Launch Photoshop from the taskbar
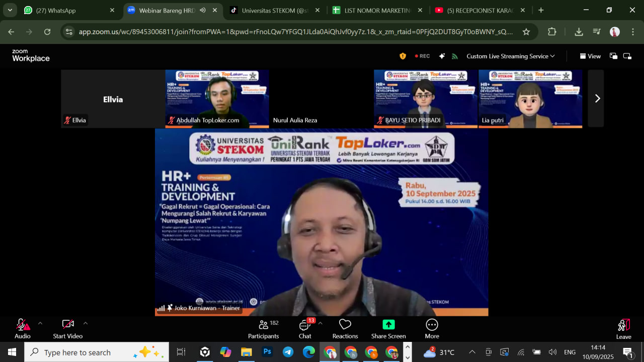Viewport: 644px width, 362px height. [x=267, y=352]
